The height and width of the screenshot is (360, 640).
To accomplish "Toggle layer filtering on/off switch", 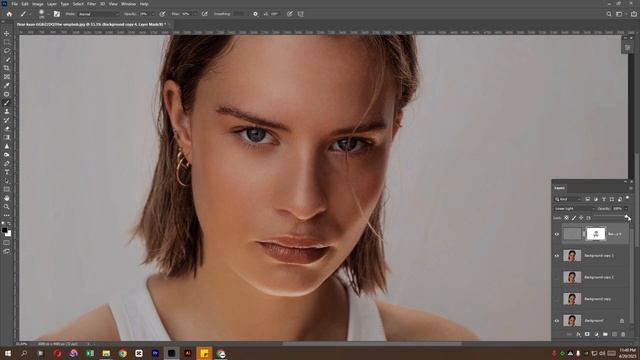I will [628, 198].
